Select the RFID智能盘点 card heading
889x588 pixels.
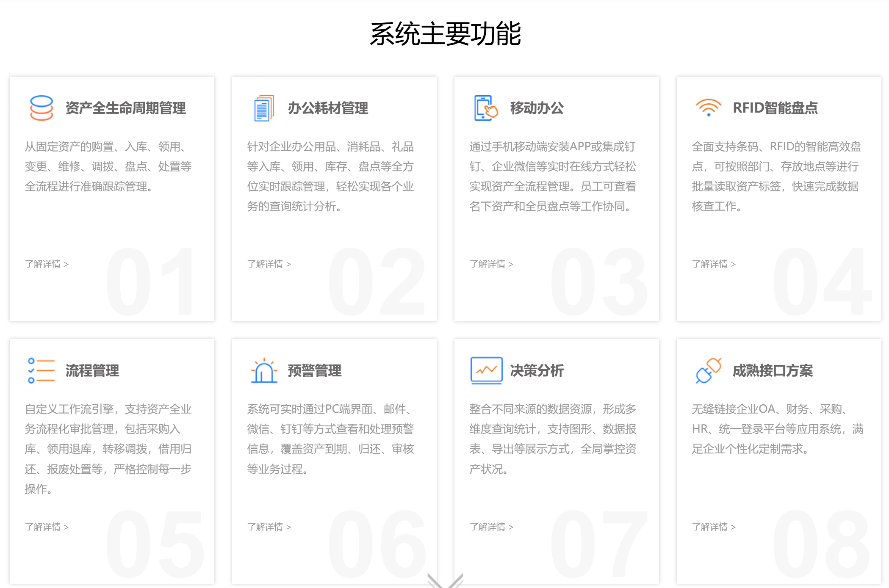coord(775,108)
